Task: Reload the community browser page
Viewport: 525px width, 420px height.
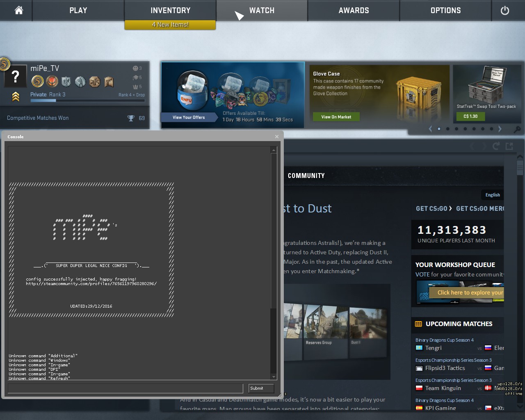Action: pos(496,146)
